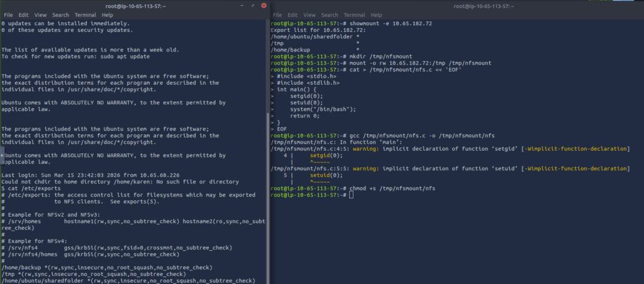Click '/home/ubuntu/sharedfolder *(rw,sync' line in left terminal
This screenshot has height=284, width=644.
click(128, 281)
